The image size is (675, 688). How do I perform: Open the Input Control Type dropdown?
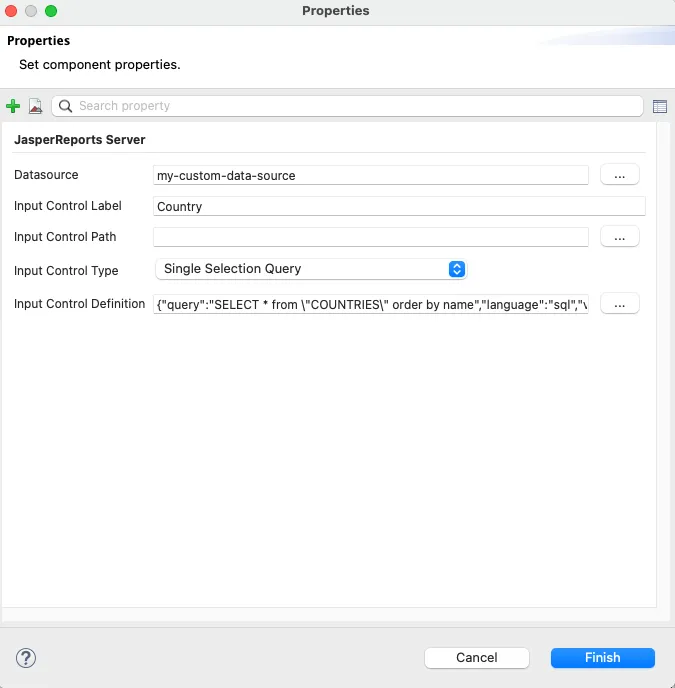[x=311, y=269]
